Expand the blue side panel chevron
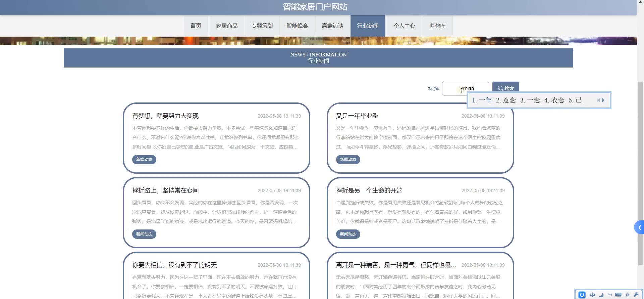 (x=639, y=227)
